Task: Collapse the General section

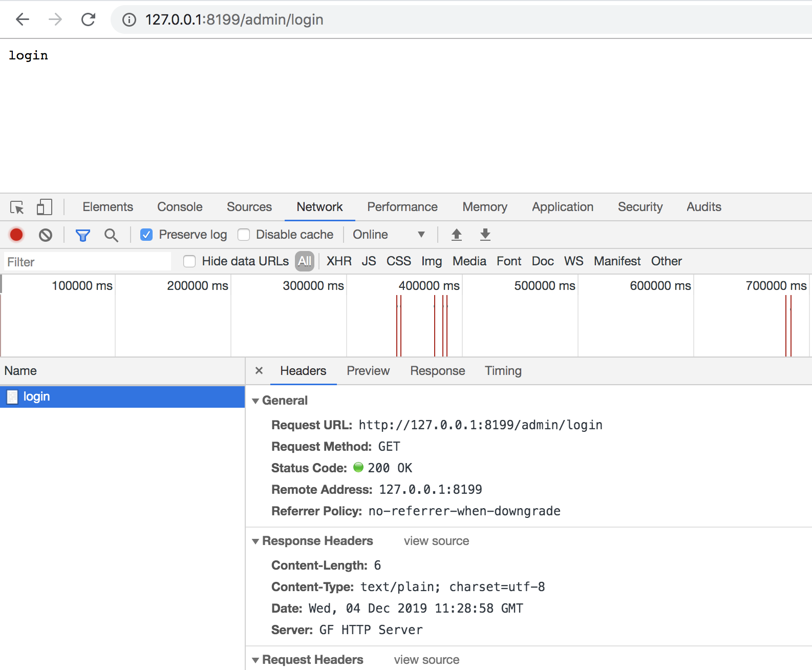Action: click(255, 401)
